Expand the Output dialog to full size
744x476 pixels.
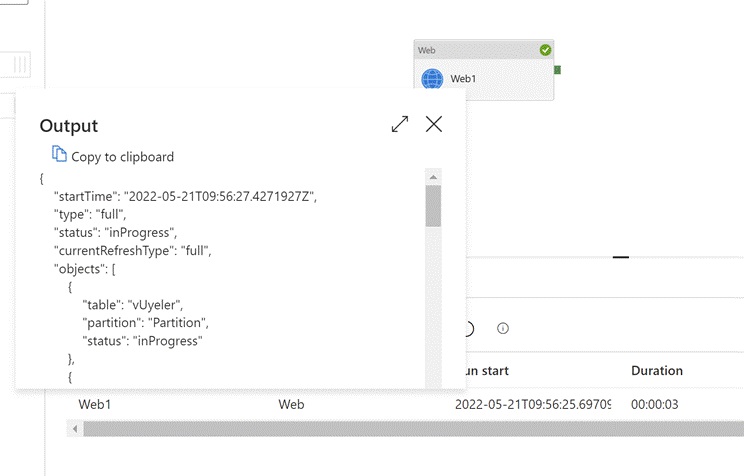[400, 124]
